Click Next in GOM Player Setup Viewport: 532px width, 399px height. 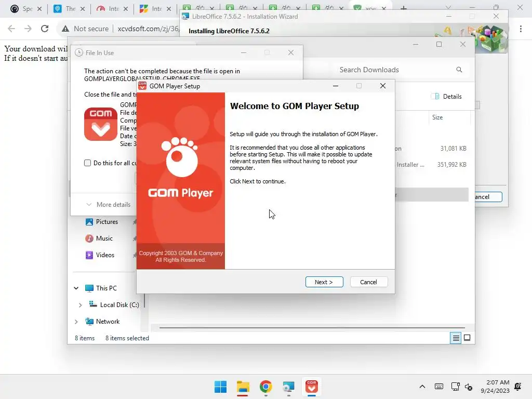(324, 282)
